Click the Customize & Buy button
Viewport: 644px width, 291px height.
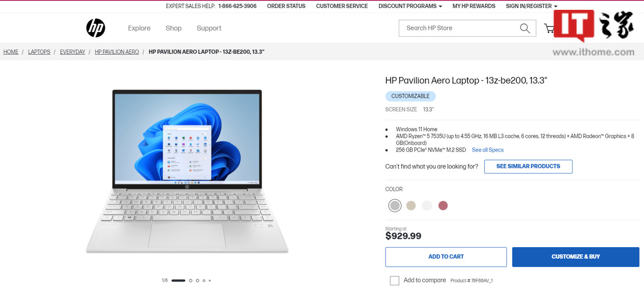pos(576,257)
